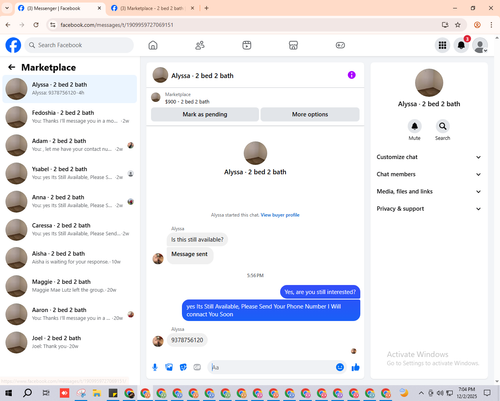Search in conversation magnifier icon
The width and height of the screenshot is (500, 401).
(x=443, y=126)
